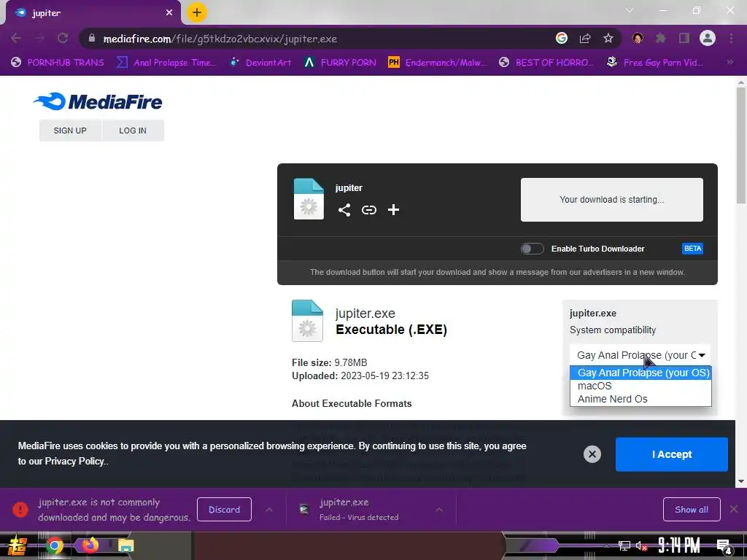This screenshot has height=560, width=747.
Task: Open the System compatibility dropdown
Action: point(640,355)
